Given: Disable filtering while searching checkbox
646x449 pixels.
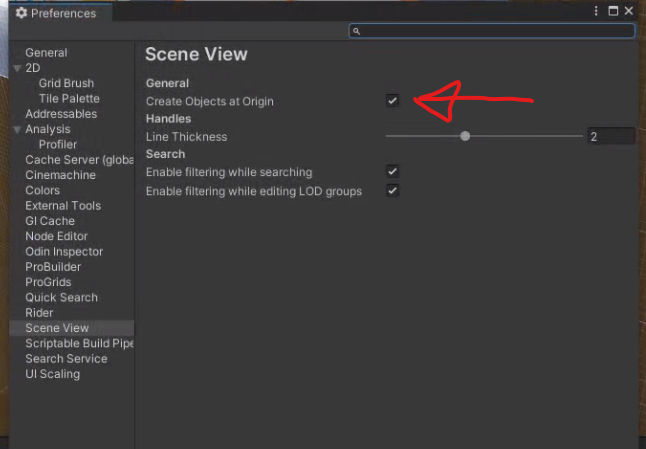Looking at the screenshot, I should (x=393, y=172).
